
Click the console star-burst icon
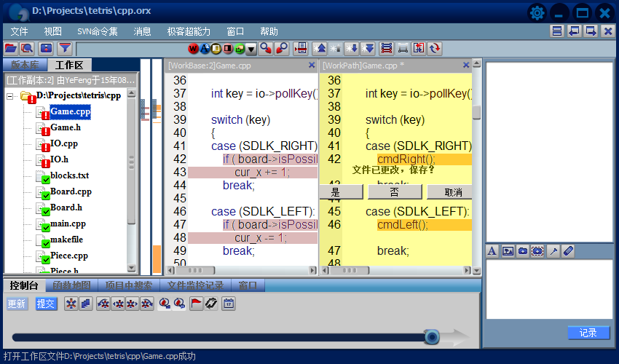71,304
